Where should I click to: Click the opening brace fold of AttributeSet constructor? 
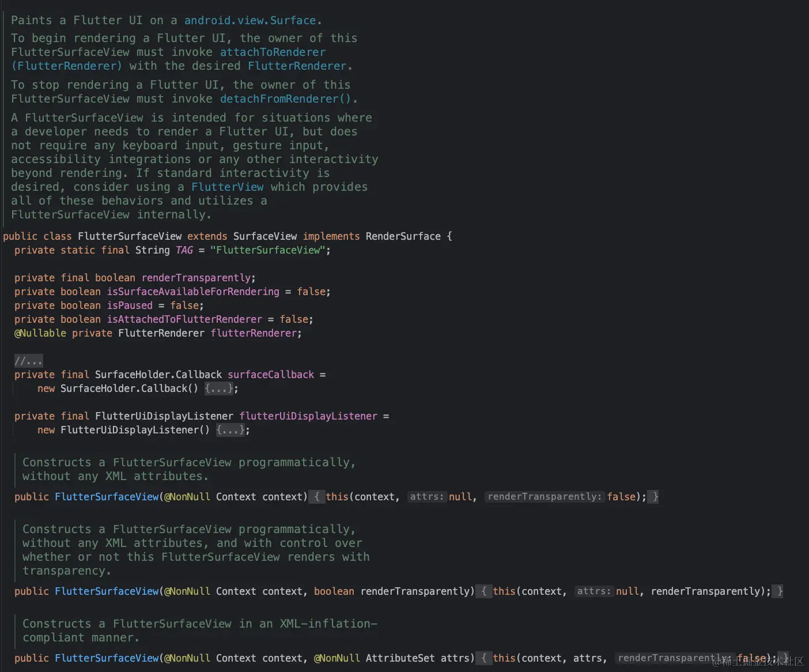[x=484, y=658]
